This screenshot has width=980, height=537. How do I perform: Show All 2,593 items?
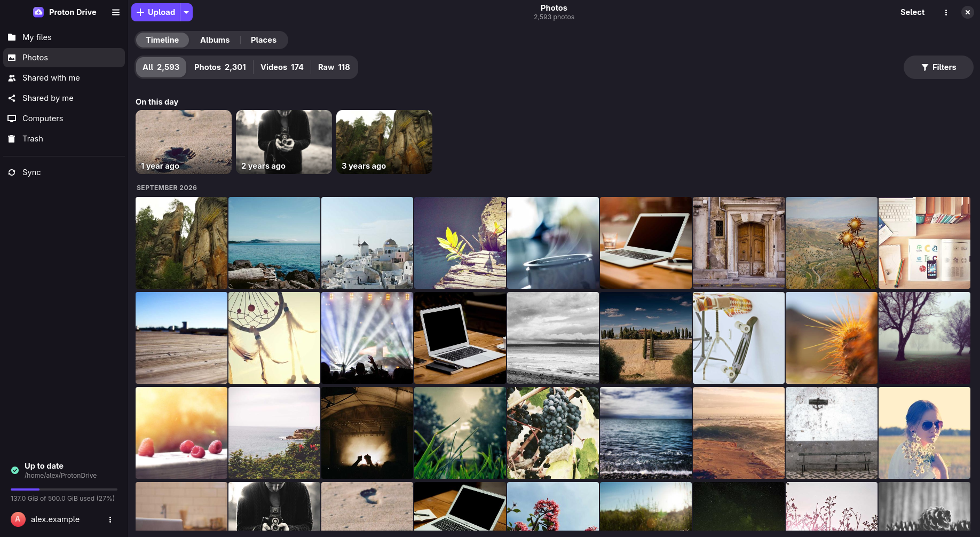coord(161,67)
